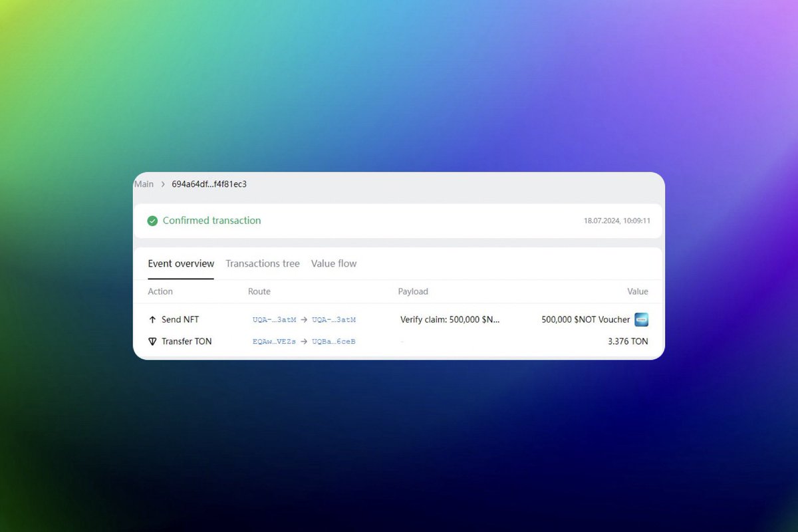Switch to the Transactions tree tab
Screen dimensions: 798x532
tap(263, 264)
